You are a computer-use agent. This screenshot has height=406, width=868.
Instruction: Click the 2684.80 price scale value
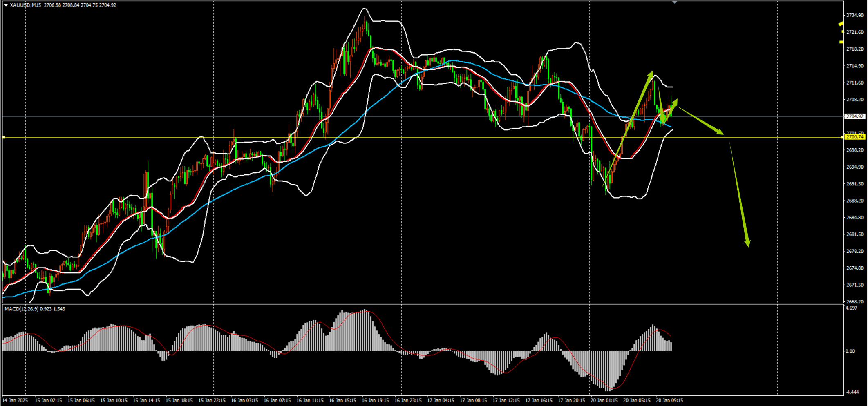855,217
